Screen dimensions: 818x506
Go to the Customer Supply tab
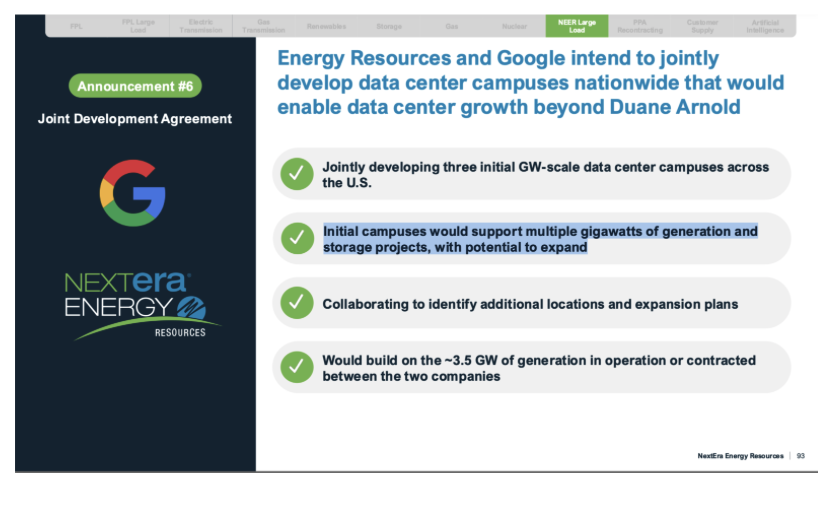tap(703, 26)
